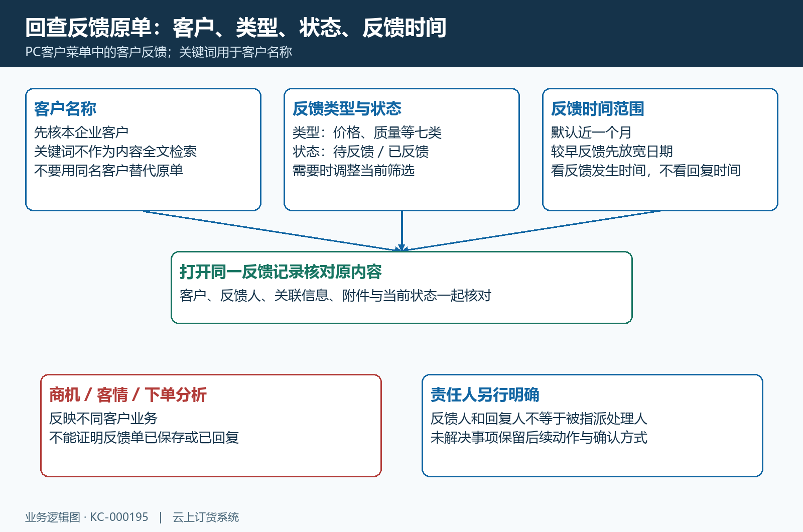The width and height of the screenshot is (803, 532).
Task: Select the line 先核本企业客户
Action: click(81, 132)
